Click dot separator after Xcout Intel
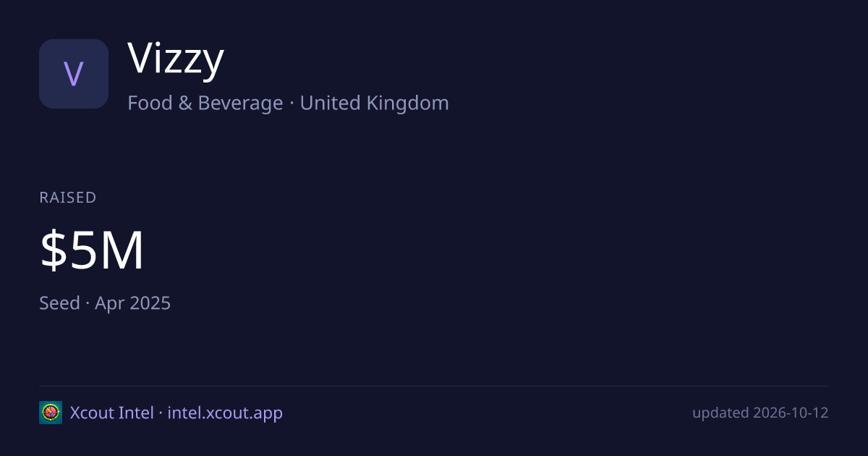 pos(161,413)
